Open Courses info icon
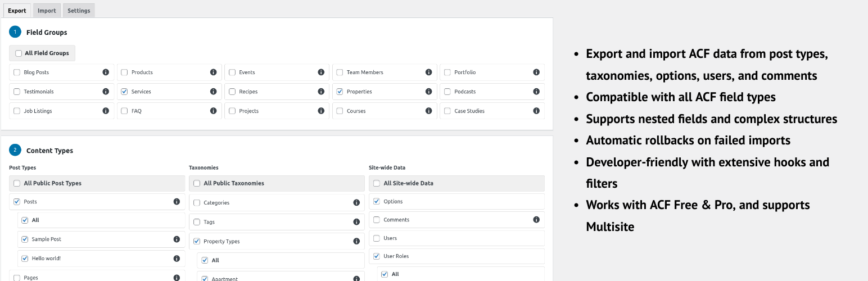Screen dimensions: 868x281 click(x=429, y=111)
